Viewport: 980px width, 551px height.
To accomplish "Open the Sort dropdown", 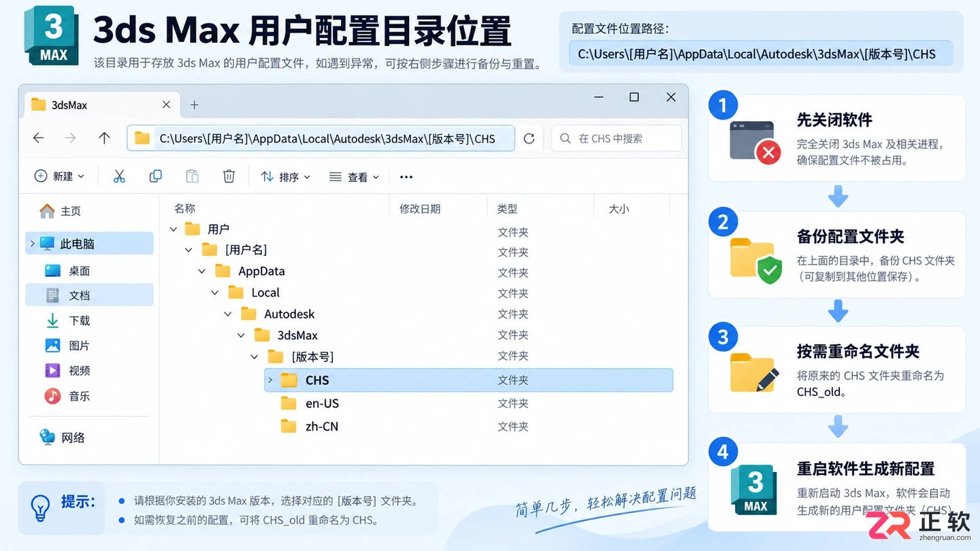I will point(286,177).
